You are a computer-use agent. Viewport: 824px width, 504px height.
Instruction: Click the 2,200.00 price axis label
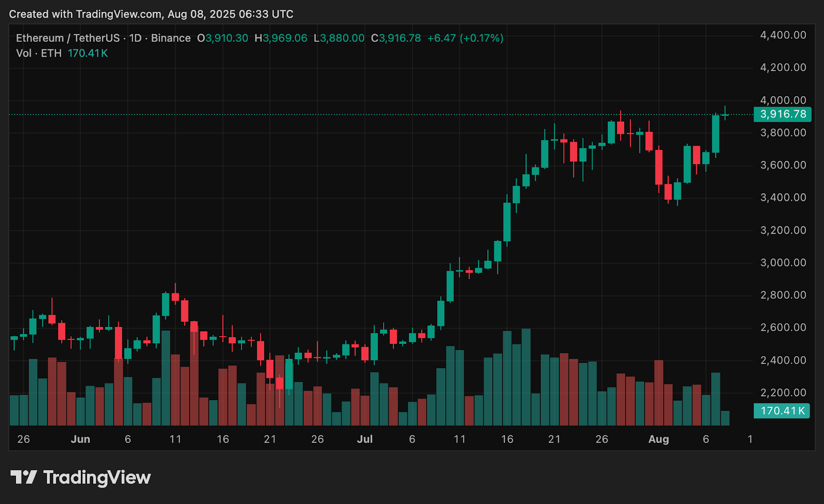click(783, 392)
